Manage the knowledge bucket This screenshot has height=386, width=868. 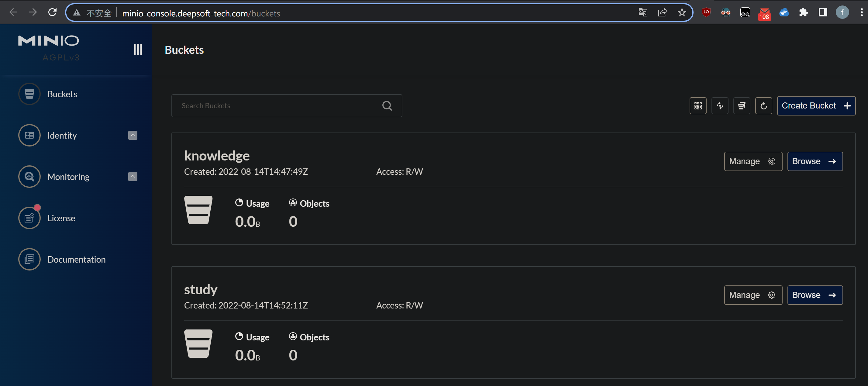(x=753, y=161)
